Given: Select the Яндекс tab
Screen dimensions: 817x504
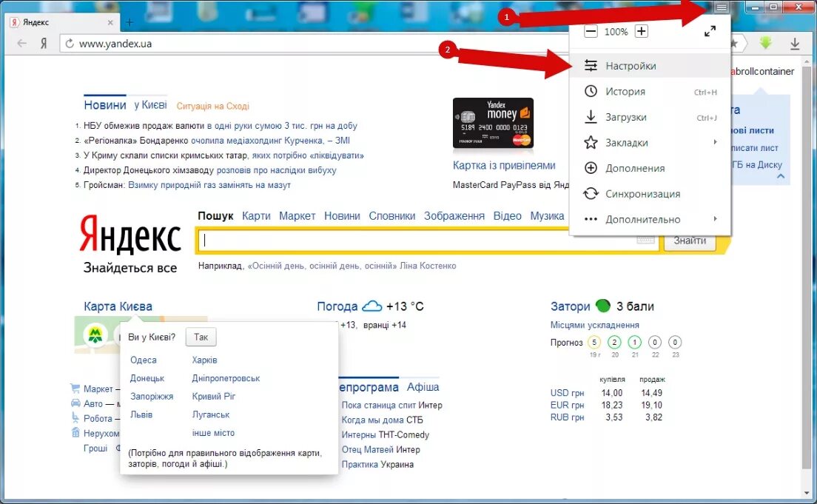Looking at the screenshot, I should [61, 22].
